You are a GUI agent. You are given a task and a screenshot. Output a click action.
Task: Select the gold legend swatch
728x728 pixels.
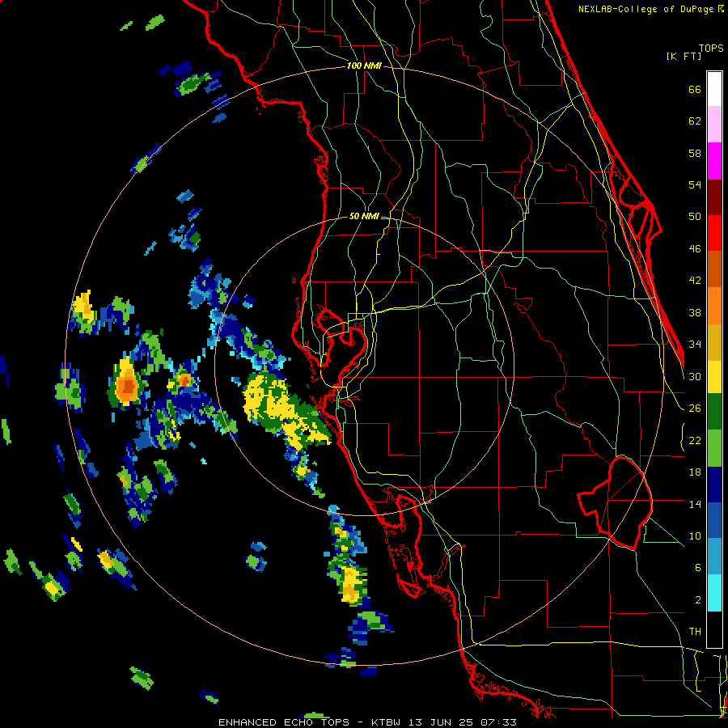click(x=714, y=342)
